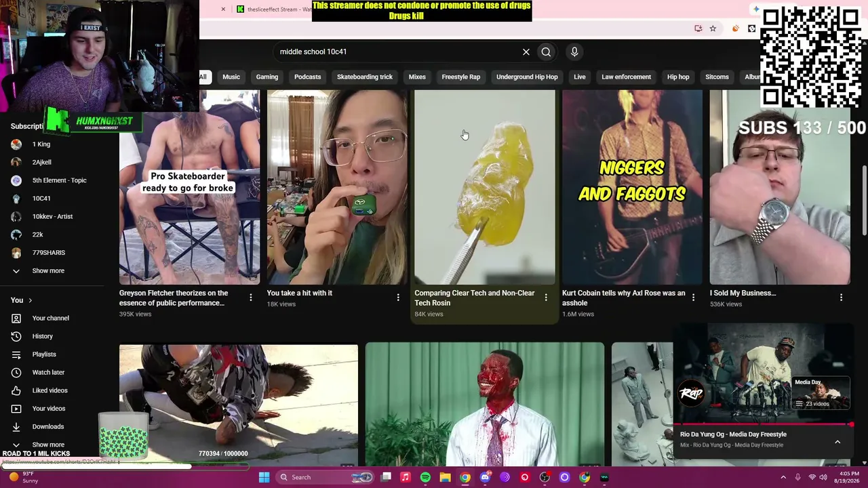The width and height of the screenshot is (868, 488).
Task: Select the Sitcoms filter chip
Action: click(x=717, y=77)
